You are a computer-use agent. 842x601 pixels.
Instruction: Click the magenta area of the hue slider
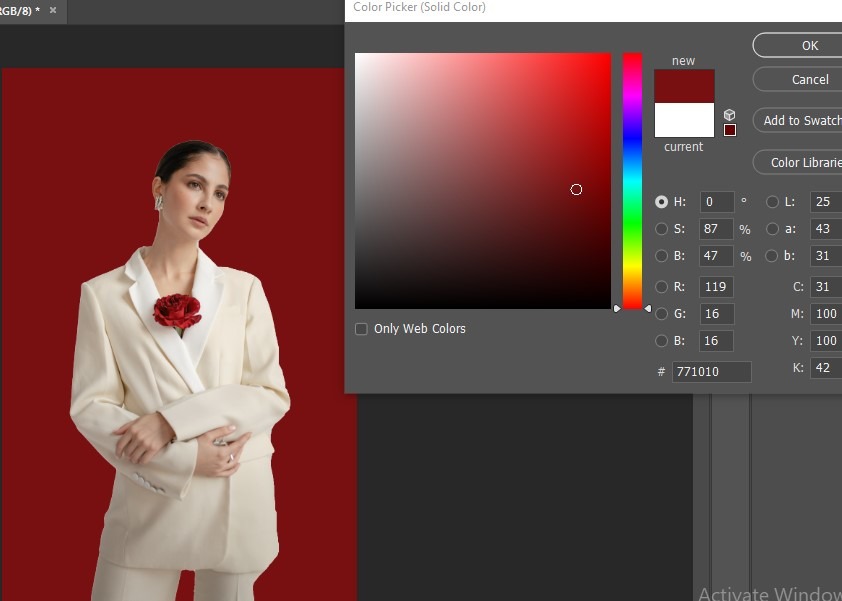(632, 95)
